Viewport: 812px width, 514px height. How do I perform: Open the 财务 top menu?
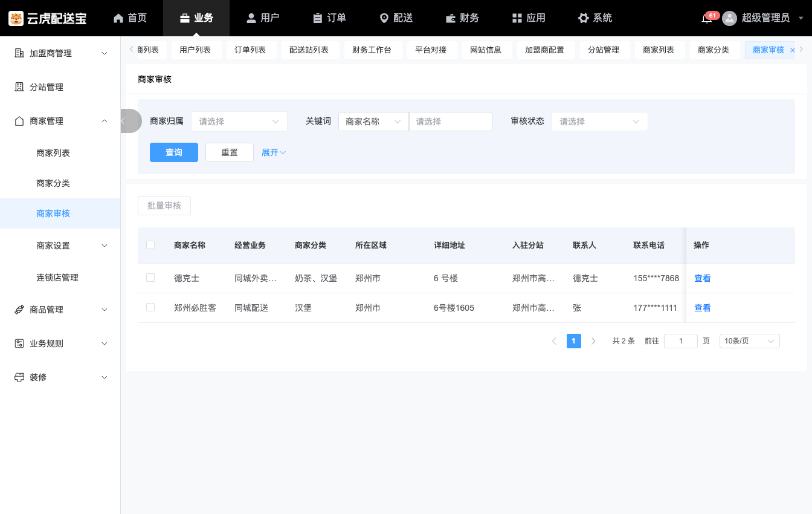tap(462, 18)
